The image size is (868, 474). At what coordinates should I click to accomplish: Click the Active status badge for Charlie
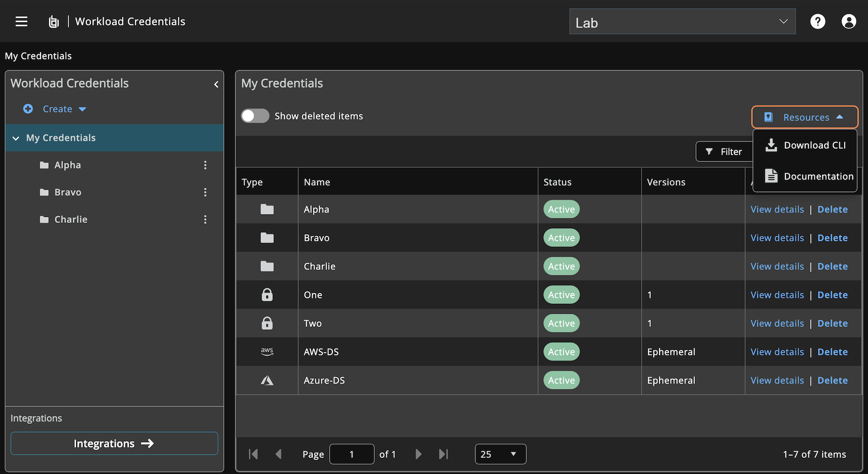pos(562,266)
